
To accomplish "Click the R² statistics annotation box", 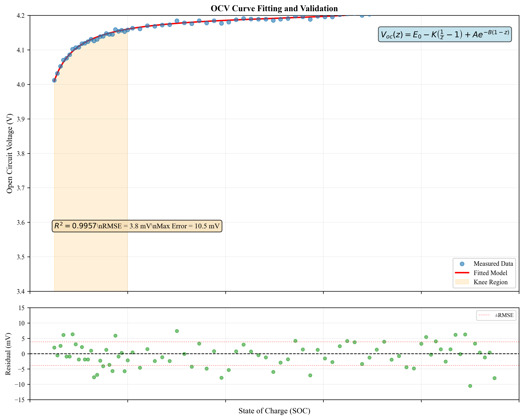I will [x=137, y=226].
